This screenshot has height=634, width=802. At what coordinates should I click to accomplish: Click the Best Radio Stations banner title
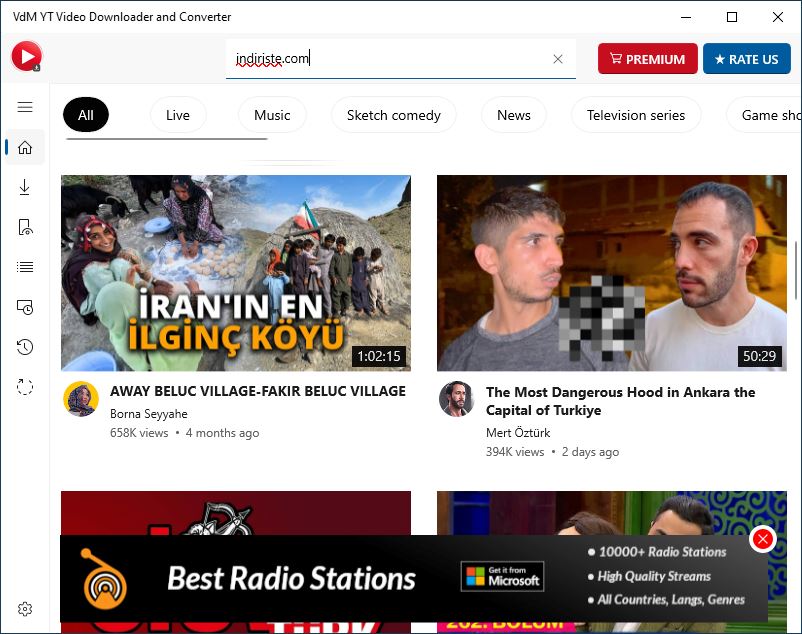pos(292,578)
